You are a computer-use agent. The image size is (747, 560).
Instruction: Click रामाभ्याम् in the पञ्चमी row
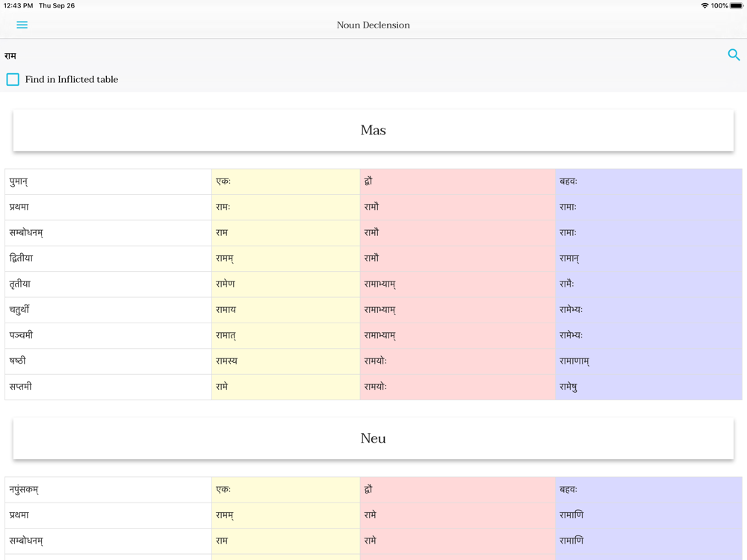[457, 336]
